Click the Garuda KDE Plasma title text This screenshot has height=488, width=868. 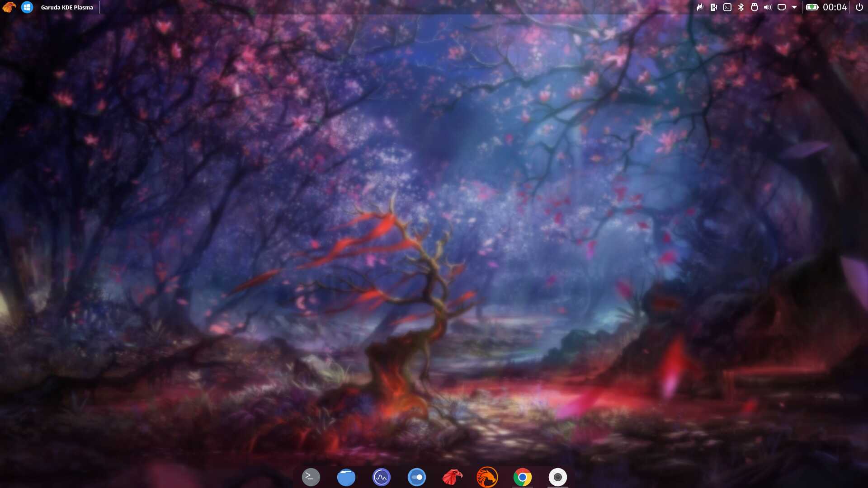click(67, 7)
